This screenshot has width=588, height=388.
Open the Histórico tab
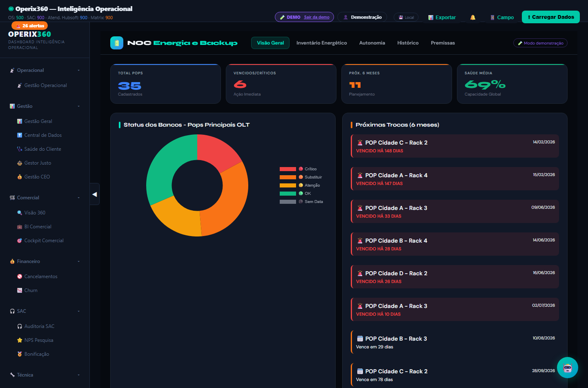click(x=408, y=43)
